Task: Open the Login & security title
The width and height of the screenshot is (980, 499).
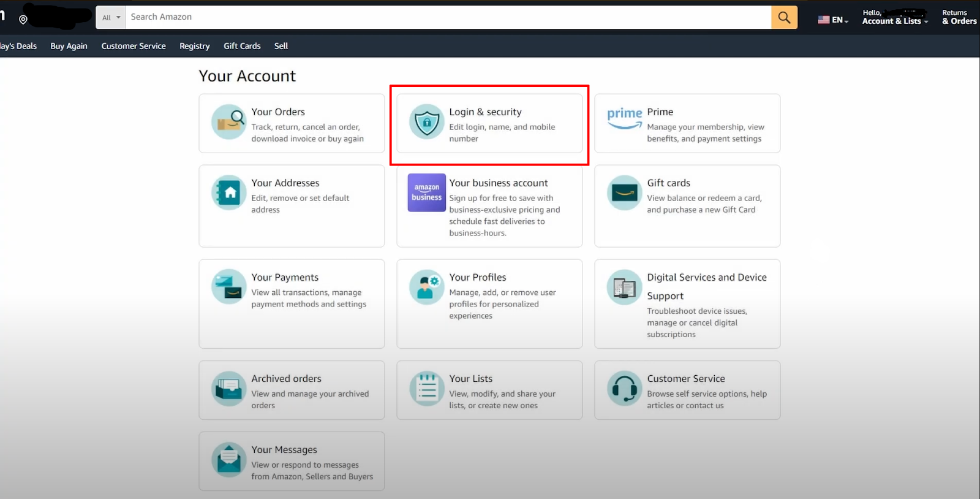Action: click(485, 112)
